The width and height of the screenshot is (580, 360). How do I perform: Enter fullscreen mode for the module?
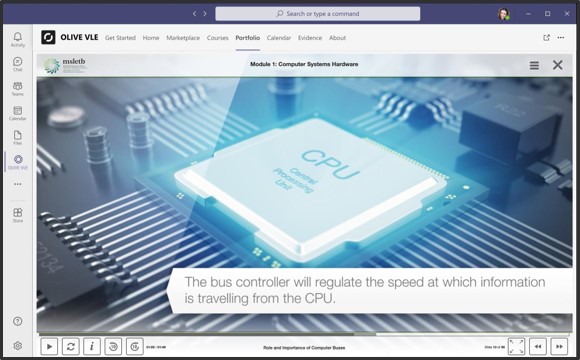point(516,347)
